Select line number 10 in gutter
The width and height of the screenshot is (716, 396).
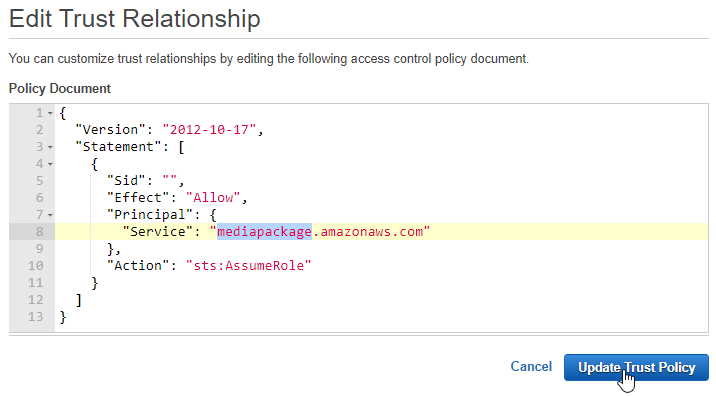(x=36, y=266)
